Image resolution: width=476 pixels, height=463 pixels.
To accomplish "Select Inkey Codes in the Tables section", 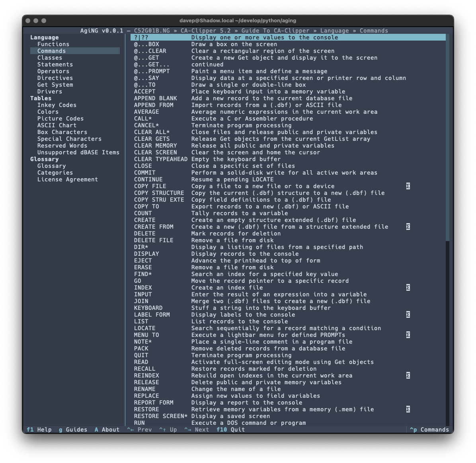I will pos(57,105).
